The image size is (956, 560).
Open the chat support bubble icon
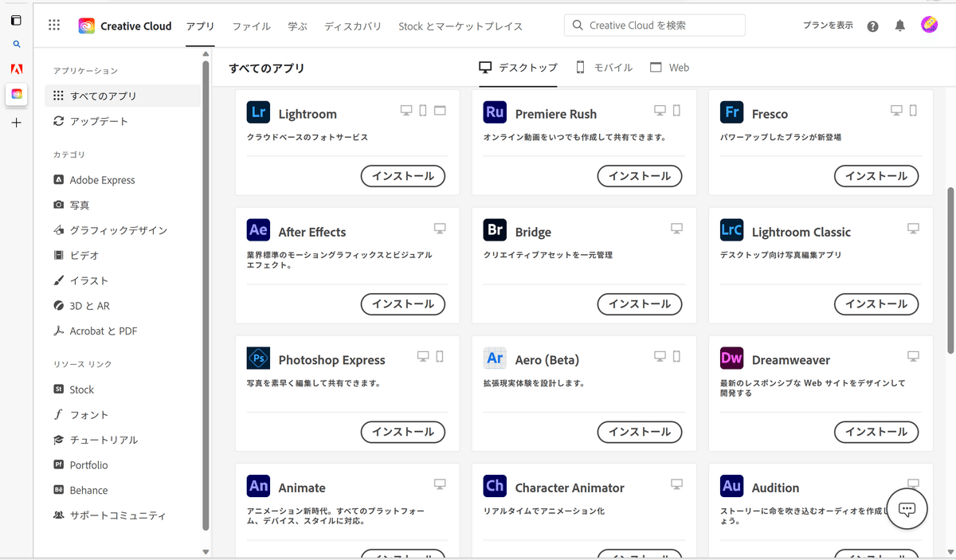point(907,510)
